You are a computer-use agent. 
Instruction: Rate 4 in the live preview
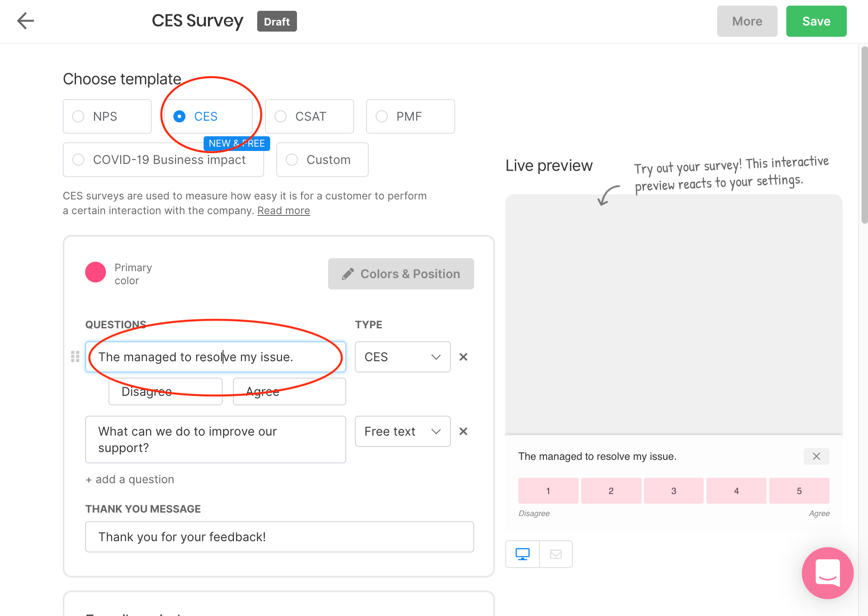pos(736,491)
